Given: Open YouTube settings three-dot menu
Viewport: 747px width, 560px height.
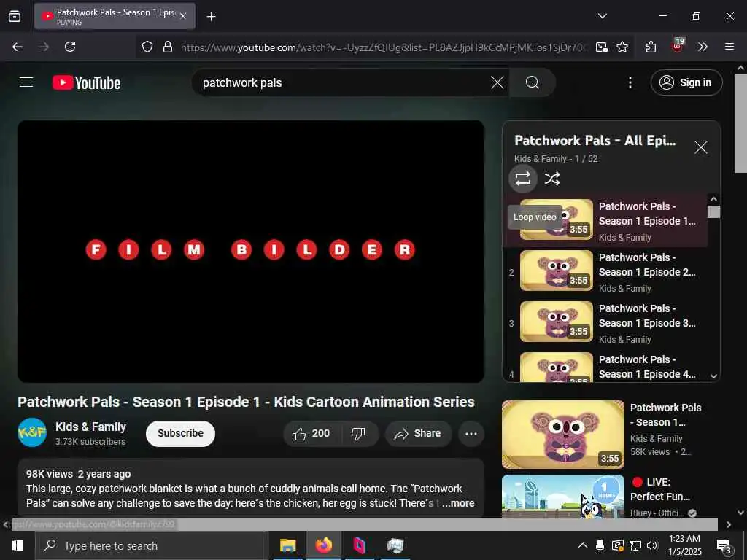Looking at the screenshot, I should point(630,82).
